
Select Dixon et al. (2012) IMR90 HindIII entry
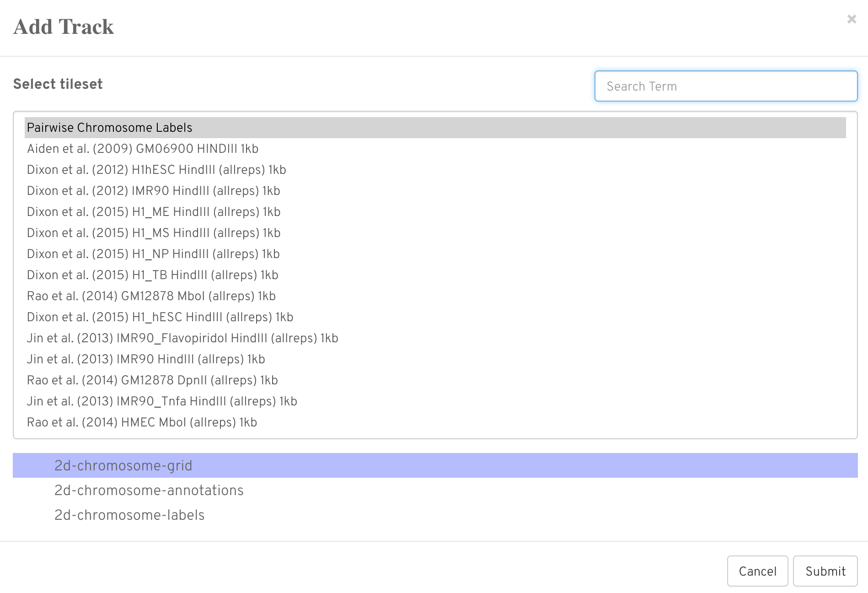pyautogui.click(x=153, y=191)
